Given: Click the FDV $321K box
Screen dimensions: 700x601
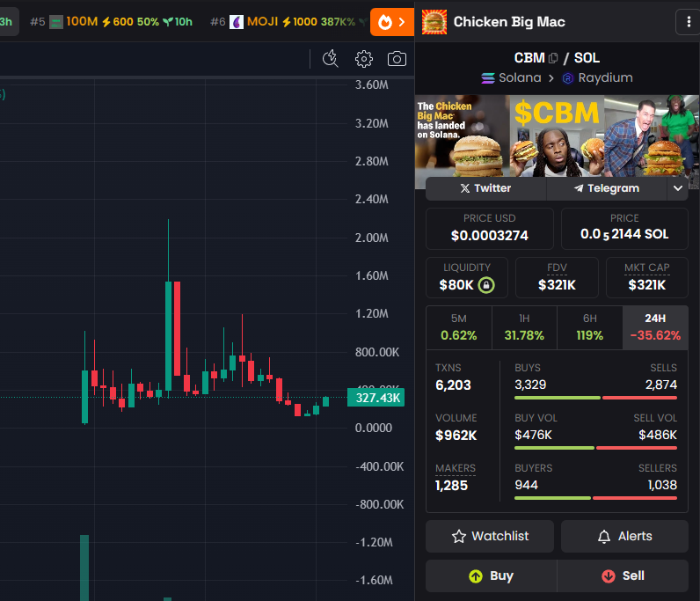Looking at the screenshot, I should (557, 277).
